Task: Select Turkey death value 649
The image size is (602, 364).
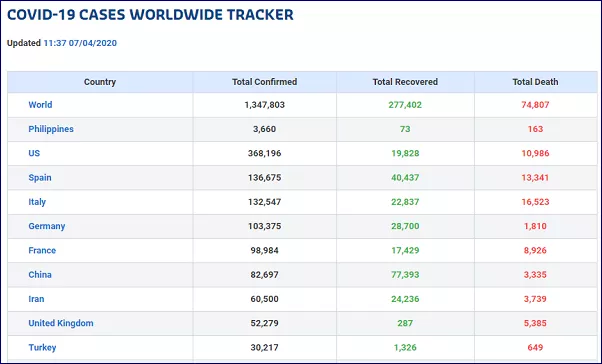Action: pyautogui.click(x=535, y=347)
